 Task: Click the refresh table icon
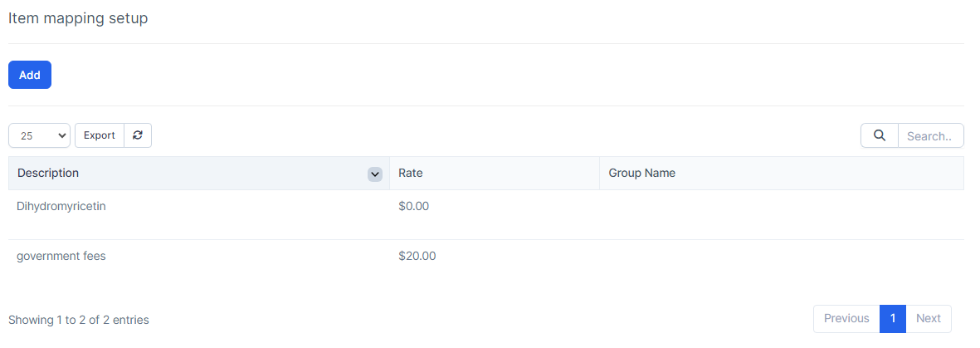point(138,135)
